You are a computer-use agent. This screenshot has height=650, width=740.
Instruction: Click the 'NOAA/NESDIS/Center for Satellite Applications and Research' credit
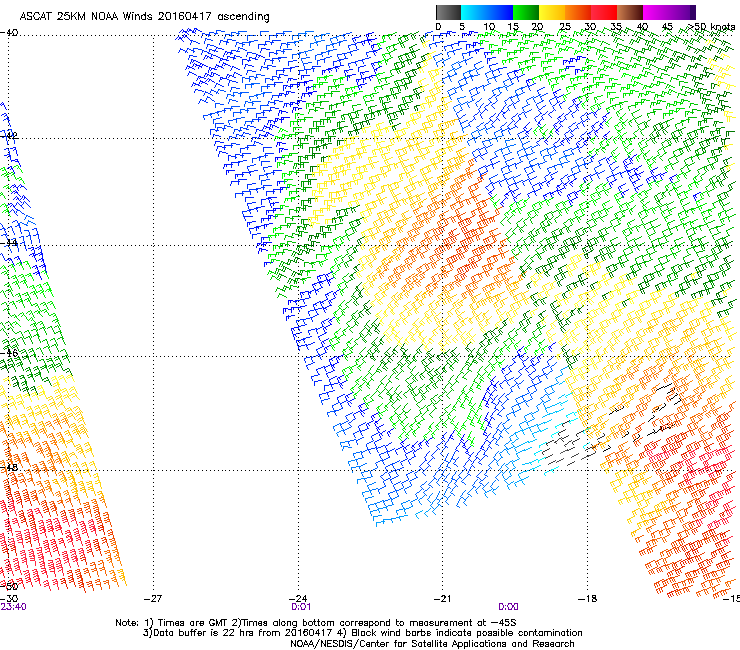point(432,644)
